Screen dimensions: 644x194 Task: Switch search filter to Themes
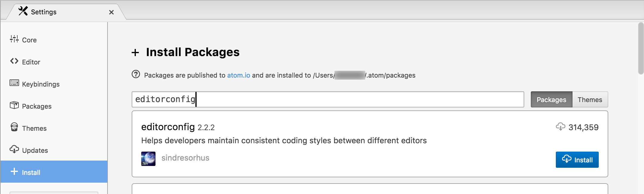click(x=590, y=100)
